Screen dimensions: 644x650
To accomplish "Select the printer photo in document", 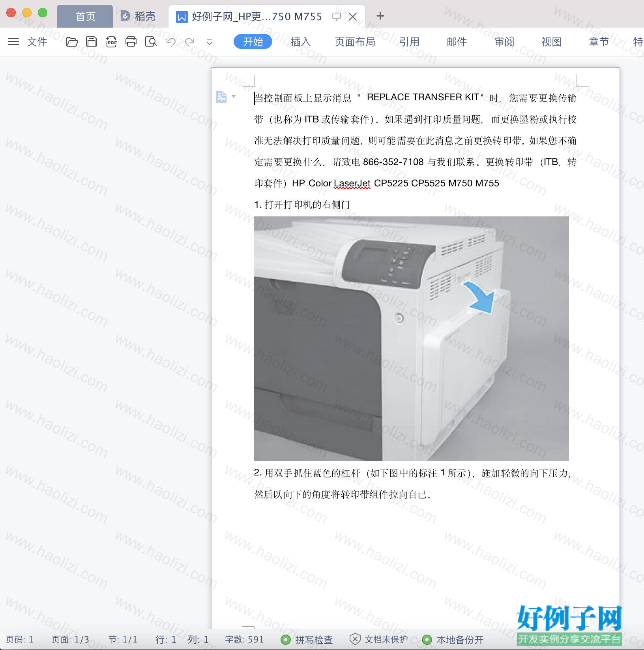I will pyautogui.click(x=411, y=338).
